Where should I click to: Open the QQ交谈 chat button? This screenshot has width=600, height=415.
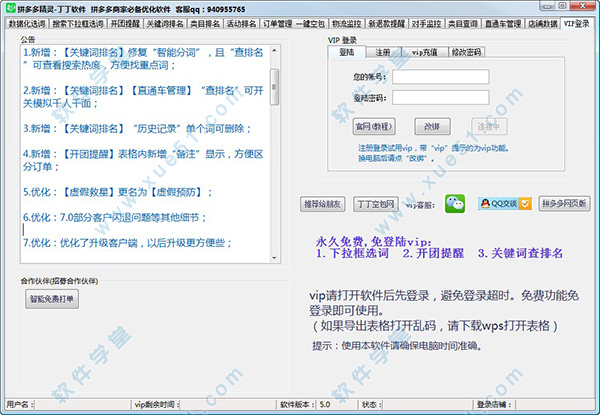[x=505, y=203]
